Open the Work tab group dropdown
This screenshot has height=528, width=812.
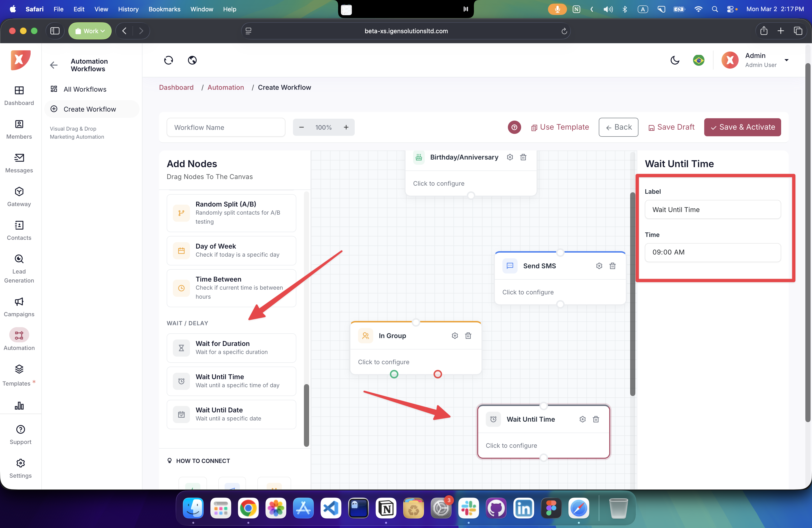tap(90, 31)
